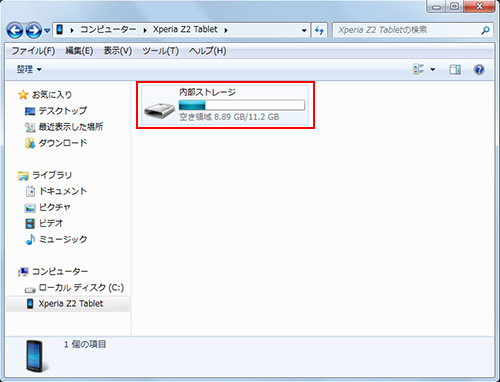Click 1 個の項目 in details pane
The image size is (500, 382).
tap(85, 344)
